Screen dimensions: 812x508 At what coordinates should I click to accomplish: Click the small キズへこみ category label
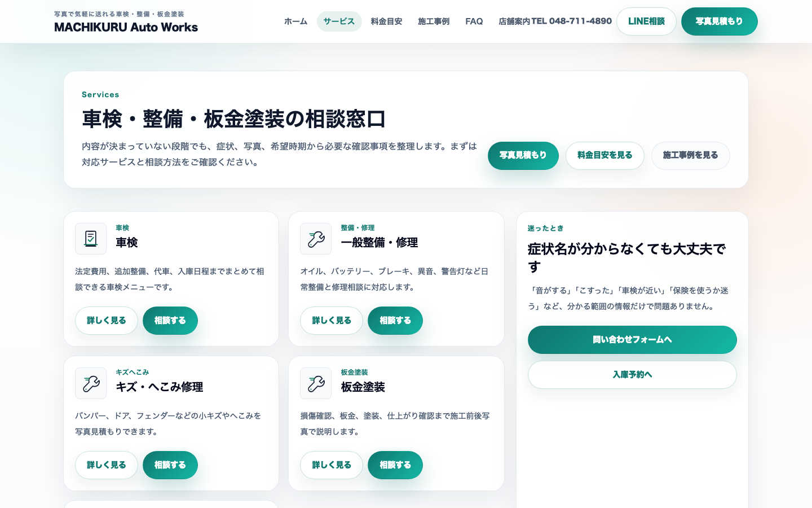[133, 373]
